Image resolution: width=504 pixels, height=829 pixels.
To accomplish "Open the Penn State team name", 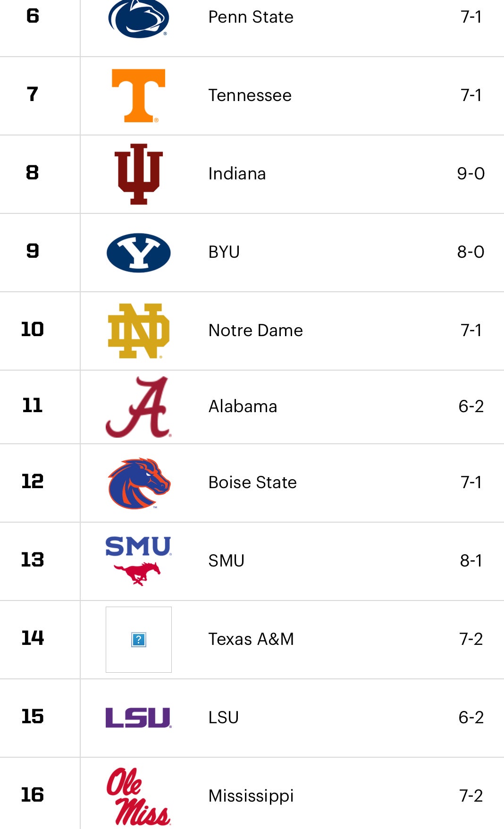I will point(251,17).
